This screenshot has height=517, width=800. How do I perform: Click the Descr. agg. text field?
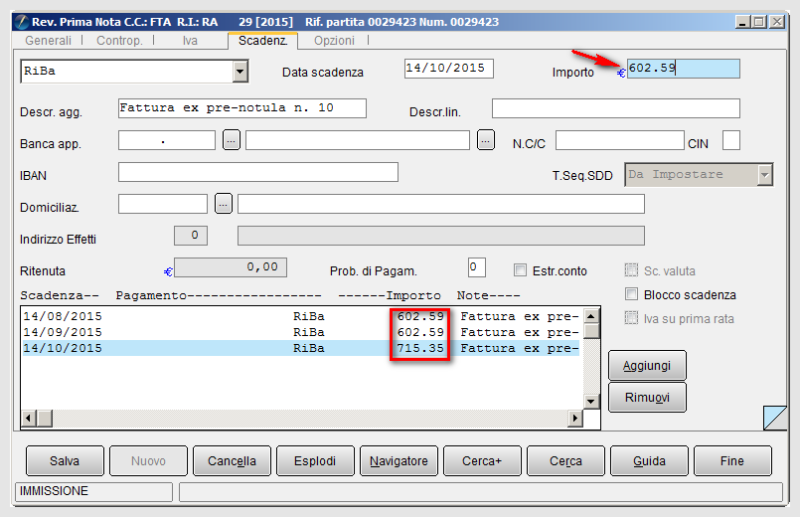(x=242, y=108)
